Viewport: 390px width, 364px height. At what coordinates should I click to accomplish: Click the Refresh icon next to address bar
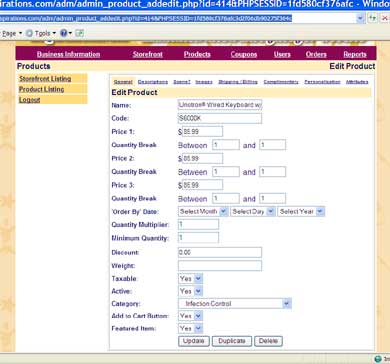pos(372,18)
